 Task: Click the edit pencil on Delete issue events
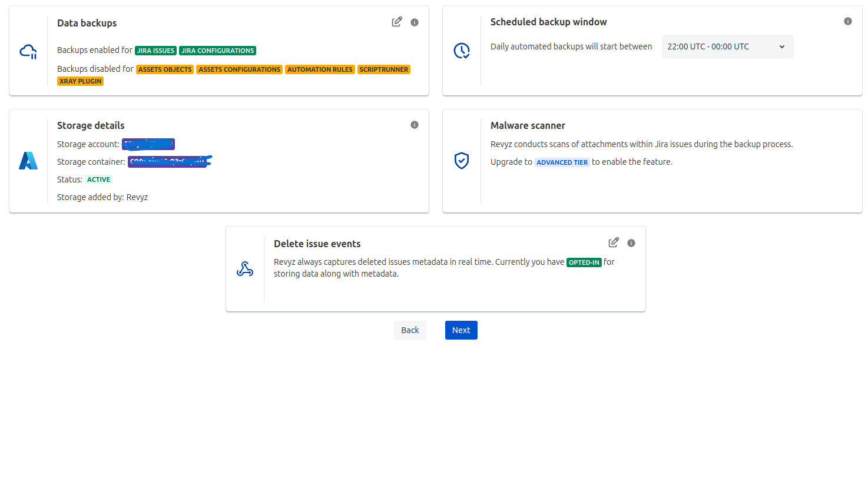(x=613, y=242)
